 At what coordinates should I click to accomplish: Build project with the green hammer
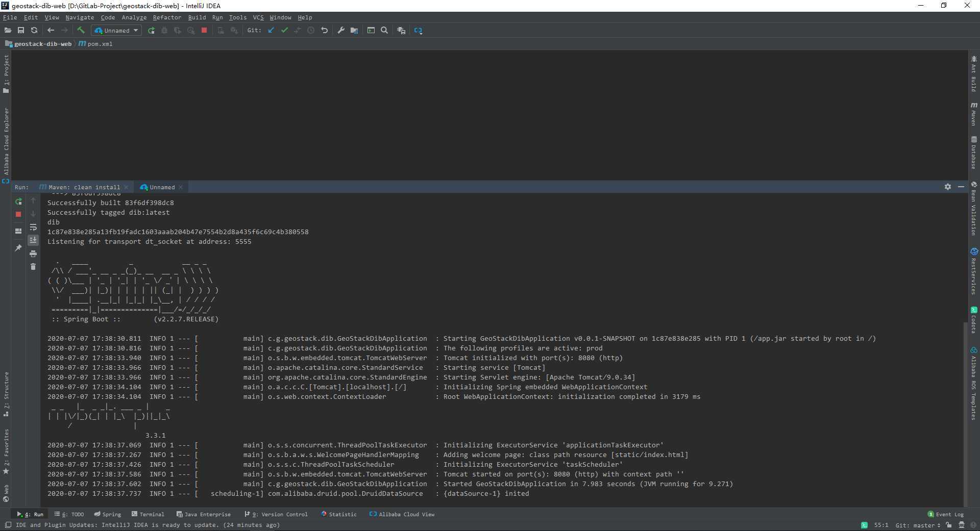click(81, 31)
